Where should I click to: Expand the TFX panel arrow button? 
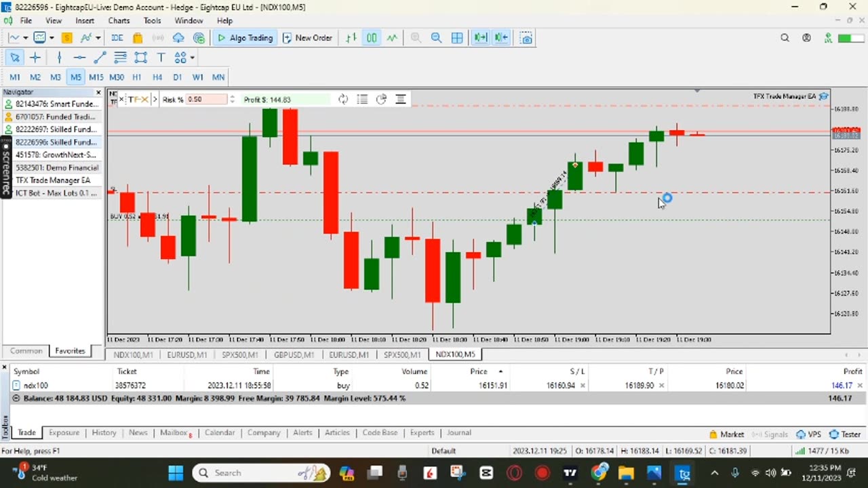pos(155,100)
